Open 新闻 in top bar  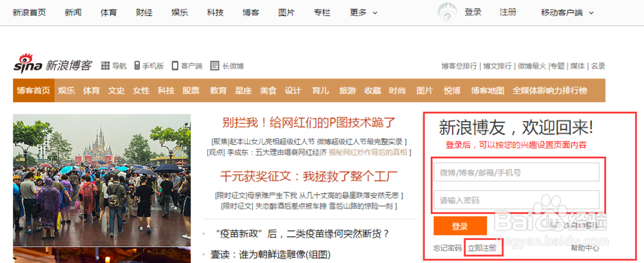(73, 12)
